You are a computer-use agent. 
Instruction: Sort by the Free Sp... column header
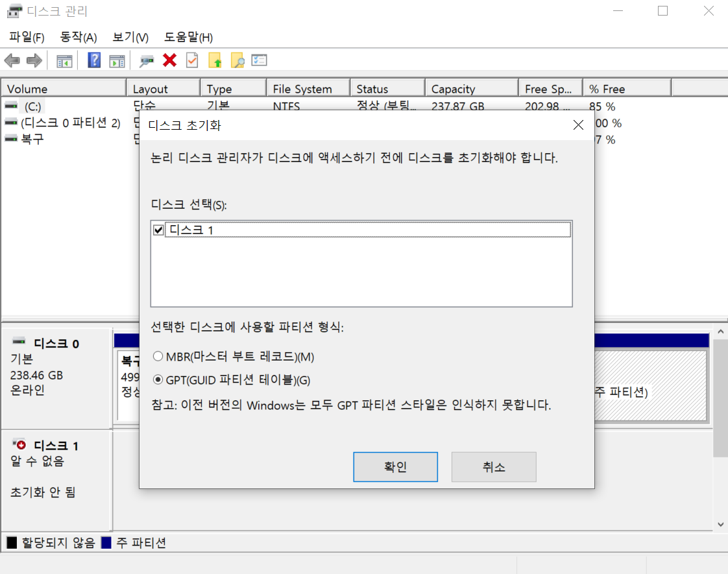point(551,89)
